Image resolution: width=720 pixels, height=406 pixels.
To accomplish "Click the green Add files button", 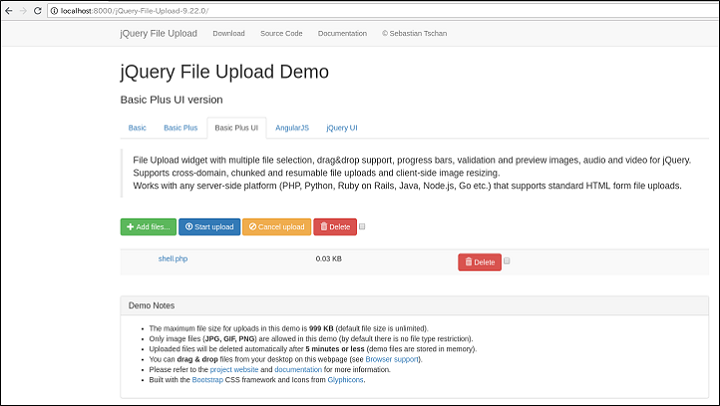I will pos(148,227).
